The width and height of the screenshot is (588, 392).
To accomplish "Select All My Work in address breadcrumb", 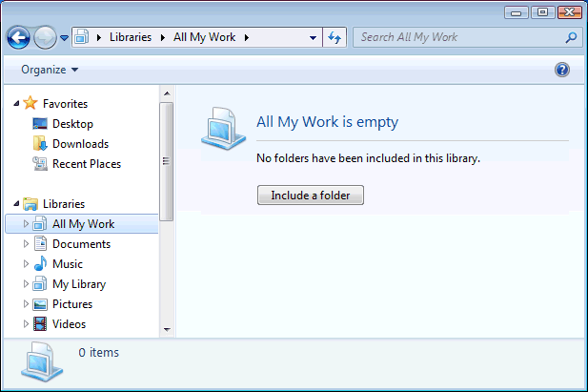I will 204,37.
